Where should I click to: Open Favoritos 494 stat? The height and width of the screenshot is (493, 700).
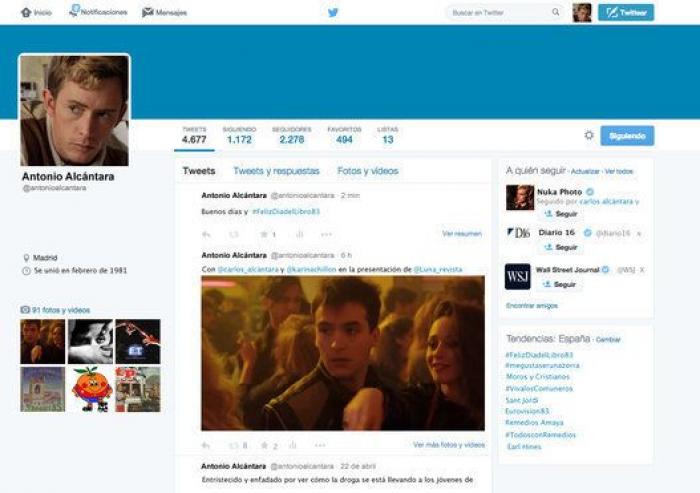[x=344, y=135]
